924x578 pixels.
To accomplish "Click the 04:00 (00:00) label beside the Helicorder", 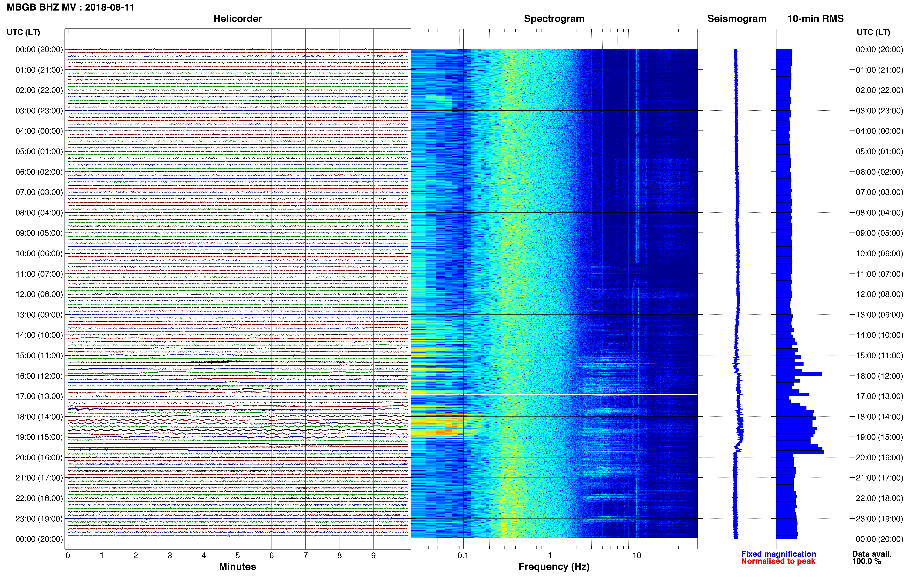I will pyautogui.click(x=39, y=131).
